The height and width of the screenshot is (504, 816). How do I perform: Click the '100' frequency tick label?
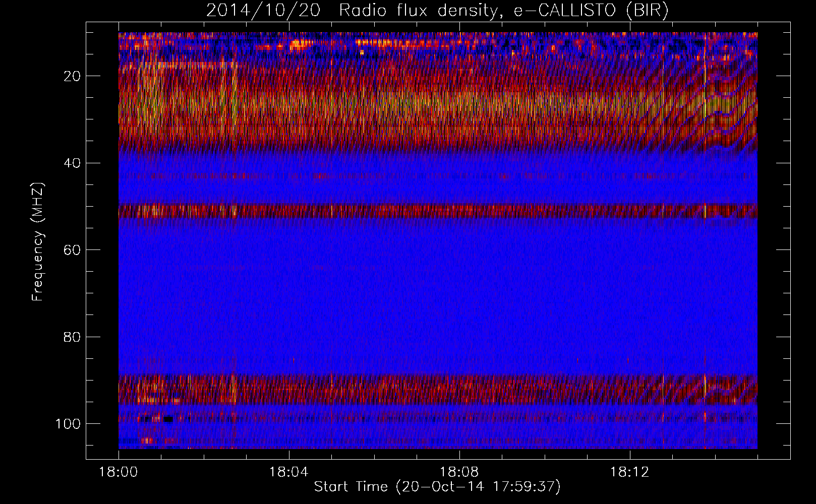coord(68,424)
